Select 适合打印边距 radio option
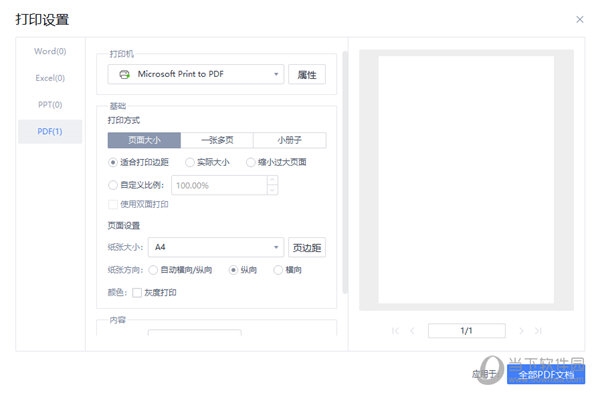 (x=112, y=163)
